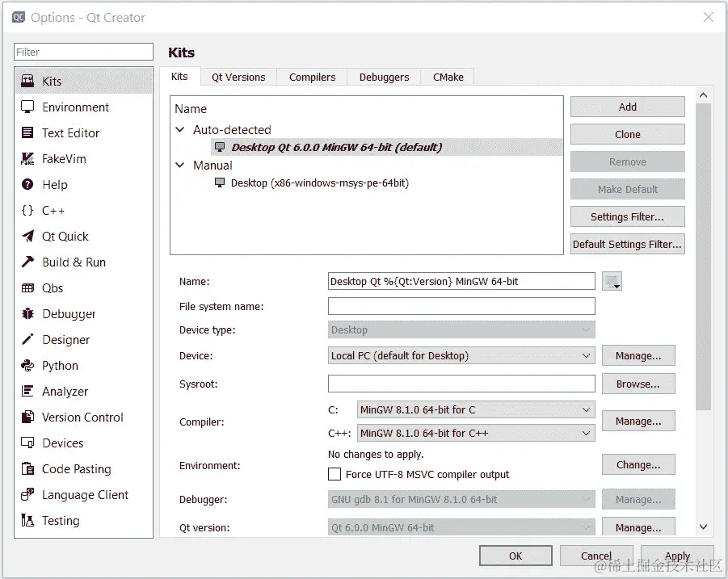Collapse the Manual kits group
This screenshot has width=728, height=579.
(x=180, y=165)
